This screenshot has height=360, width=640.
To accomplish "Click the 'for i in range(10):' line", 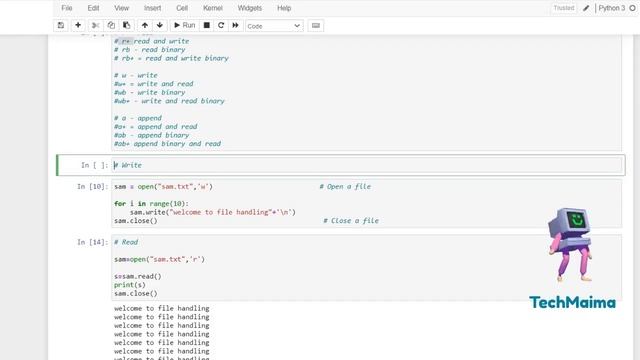I will point(151,204).
